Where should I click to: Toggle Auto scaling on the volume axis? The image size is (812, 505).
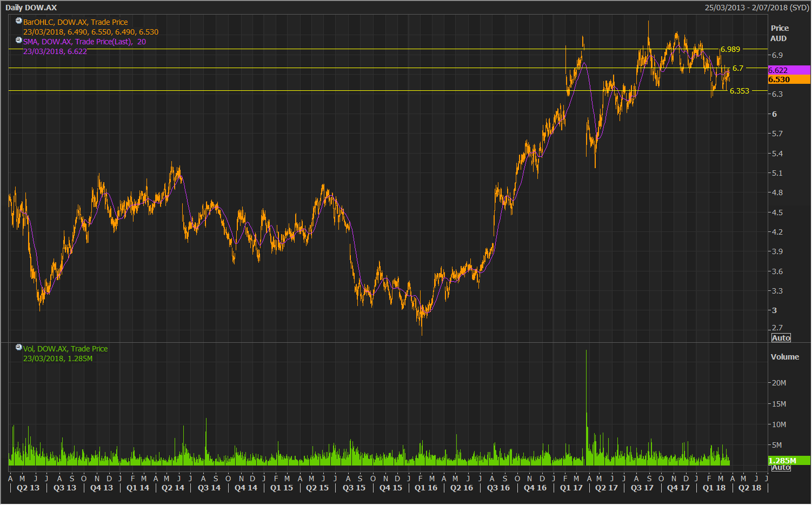pos(781,467)
